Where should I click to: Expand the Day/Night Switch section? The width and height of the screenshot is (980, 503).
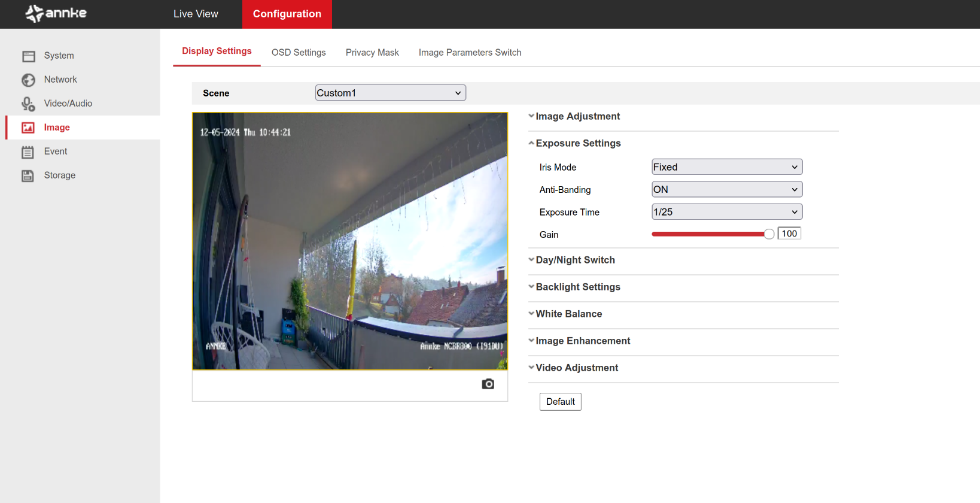[x=575, y=260]
